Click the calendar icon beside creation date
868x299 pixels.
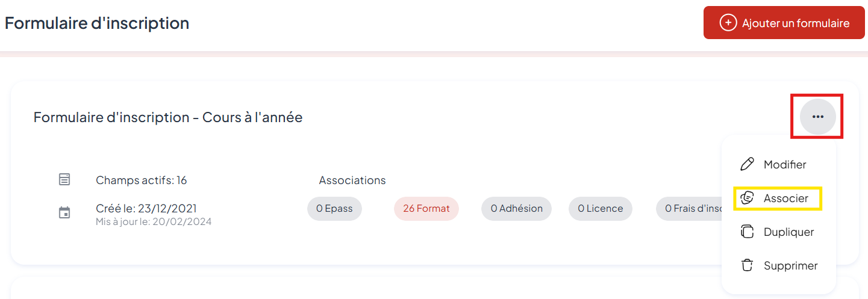point(64,212)
